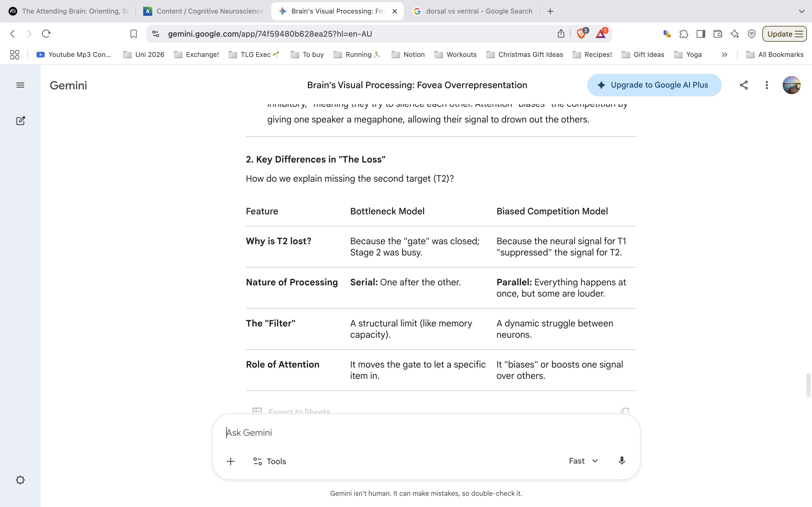
Task: Expand the hidden bookmarks overflow chevron
Action: (724, 54)
